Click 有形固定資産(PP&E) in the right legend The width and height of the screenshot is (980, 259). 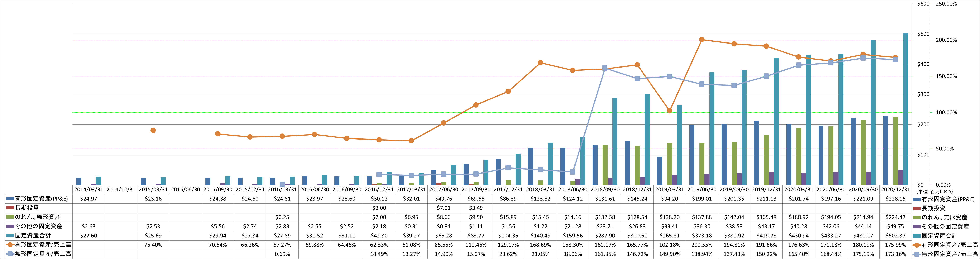pyautogui.click(x=948, y=199)
